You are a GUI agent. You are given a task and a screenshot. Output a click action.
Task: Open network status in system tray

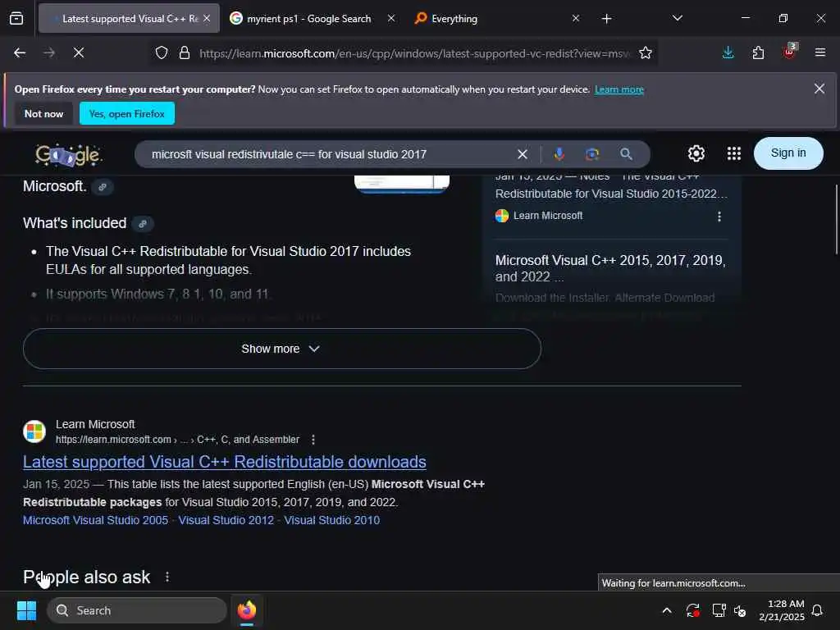pyautogui.click(x=719, y=610)
